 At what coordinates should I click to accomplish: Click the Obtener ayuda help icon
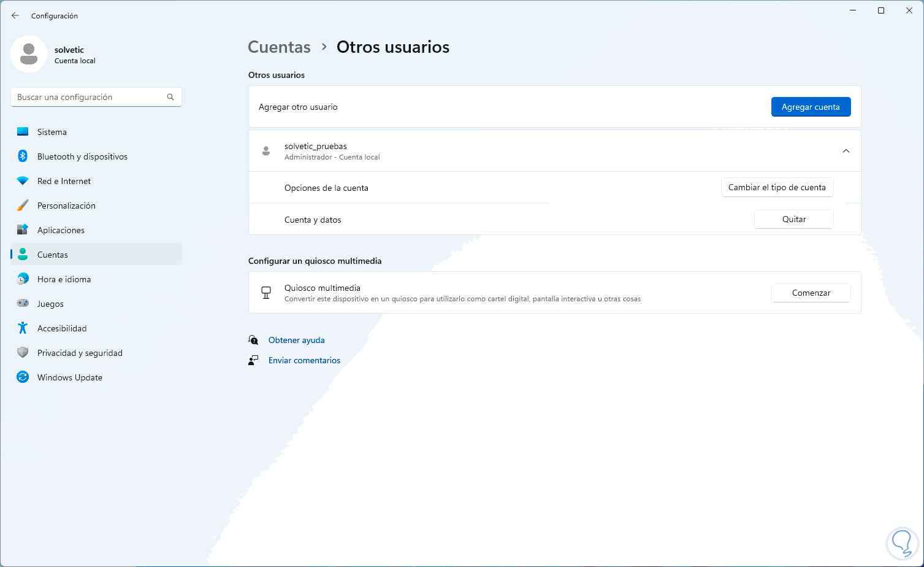click(253, 340)
